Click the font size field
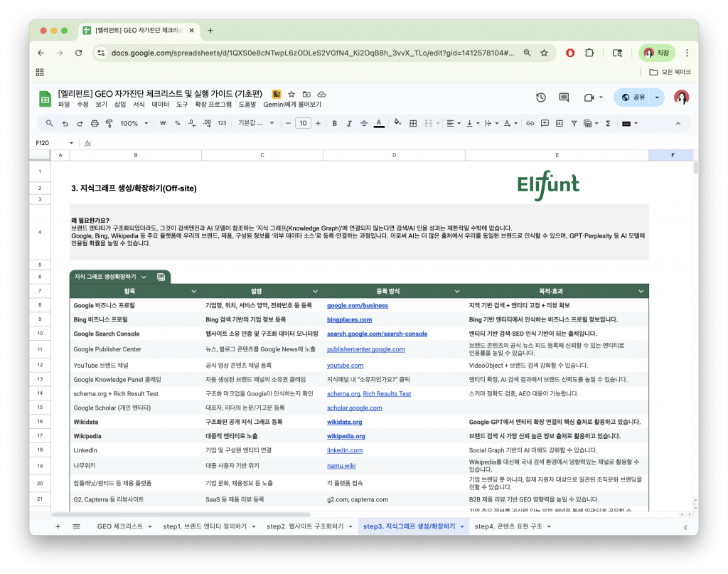 coord(303,124)
